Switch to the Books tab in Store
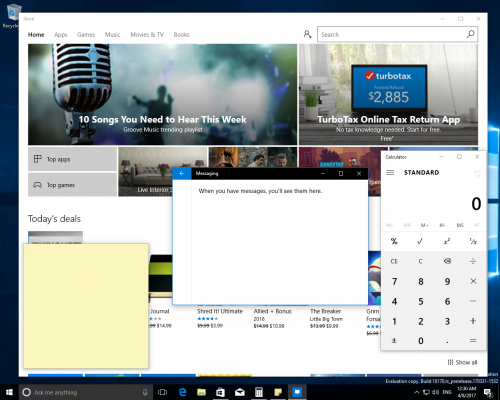 181,35
